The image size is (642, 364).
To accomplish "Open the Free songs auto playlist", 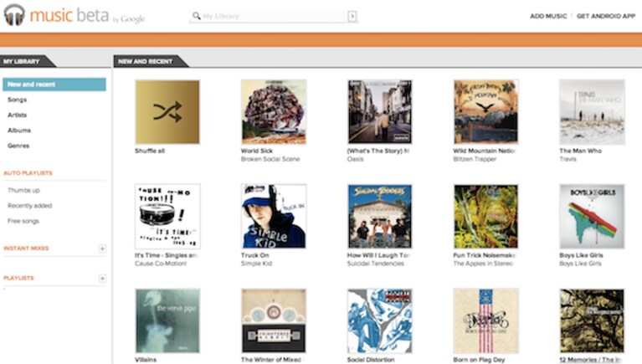I will point(23,221).
